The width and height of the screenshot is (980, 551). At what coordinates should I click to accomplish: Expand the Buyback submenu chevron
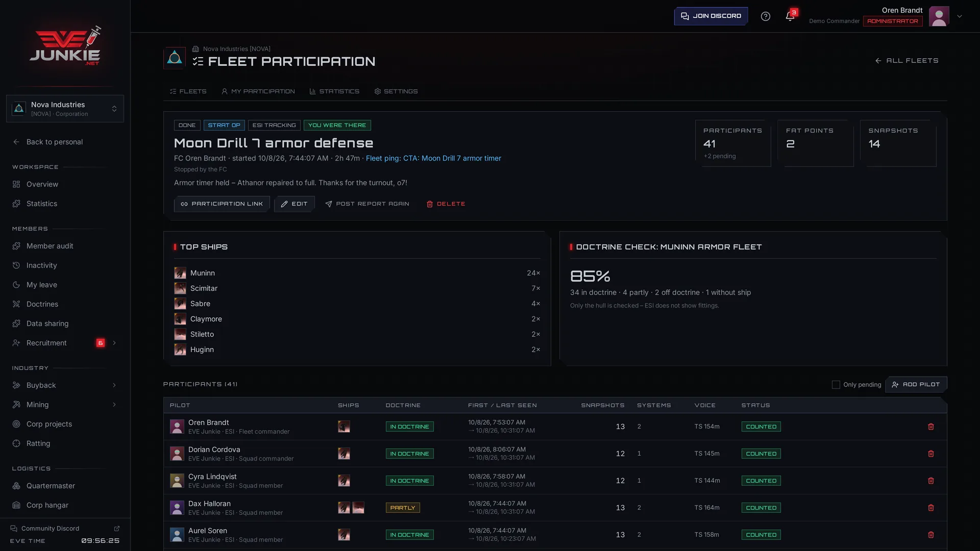[114, 385]
